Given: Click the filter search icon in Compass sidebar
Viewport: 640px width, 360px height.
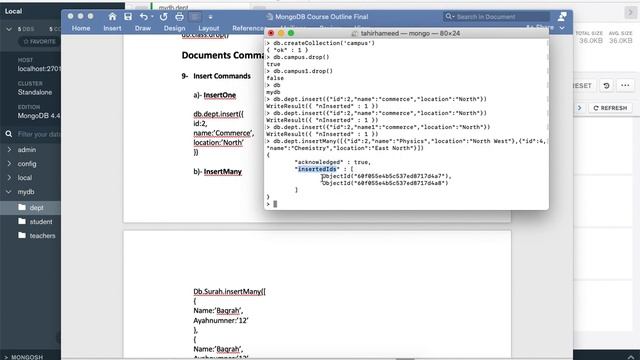Looking at the screenshot, I should [9, 134].
